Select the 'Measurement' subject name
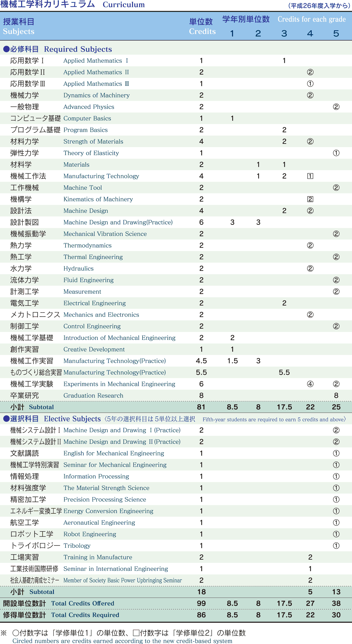Viewport: 352px width, 644px height. click(x=82, y=292)
